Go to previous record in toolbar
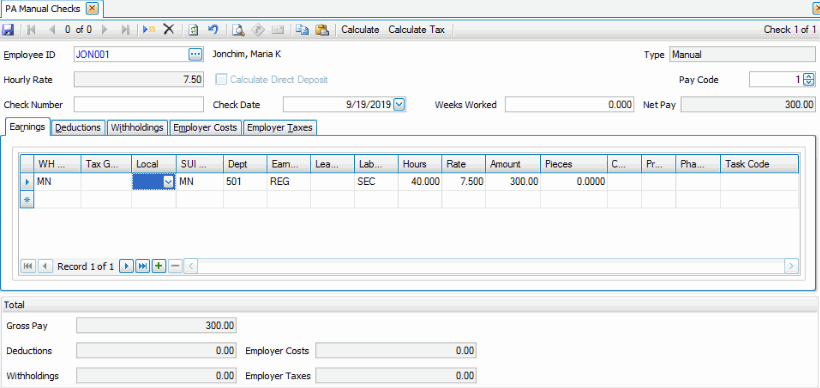The width and height of the screenshot is (820, 388). [52, 30]
